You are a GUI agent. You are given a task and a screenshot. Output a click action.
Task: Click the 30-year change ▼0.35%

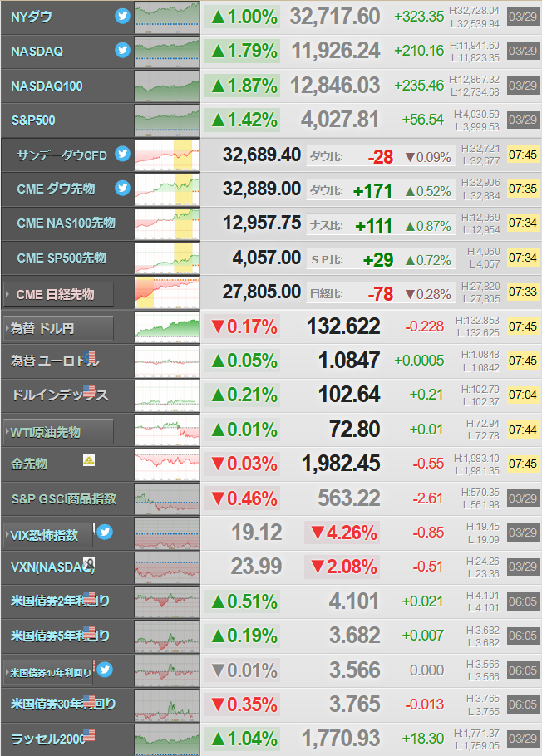(x=242, y=704)
